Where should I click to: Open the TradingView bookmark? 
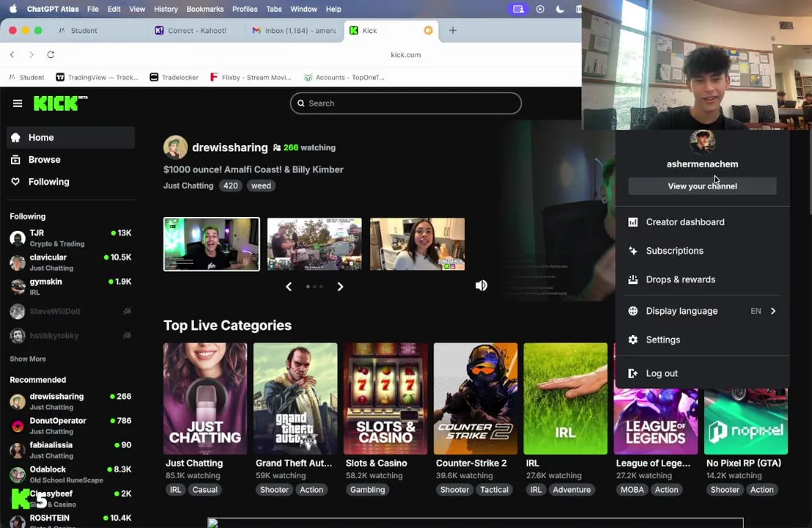click(x=97, y=77)
